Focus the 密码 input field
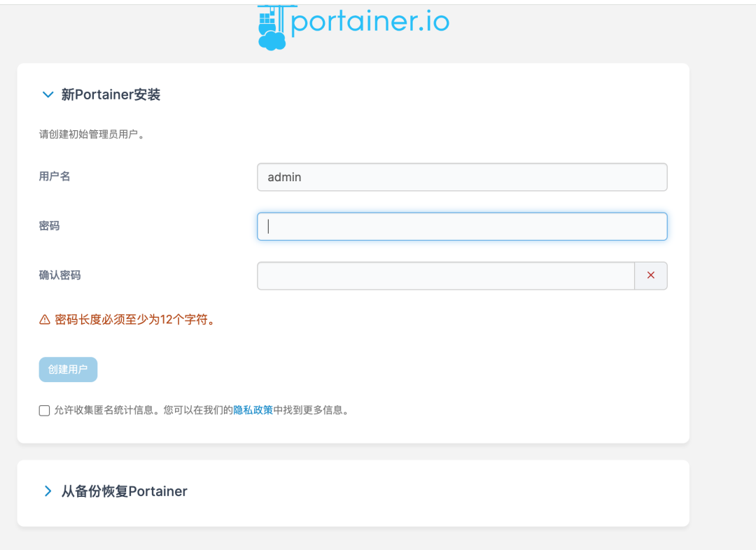This screenshot has height=550, width=756. tap(462, 227)
